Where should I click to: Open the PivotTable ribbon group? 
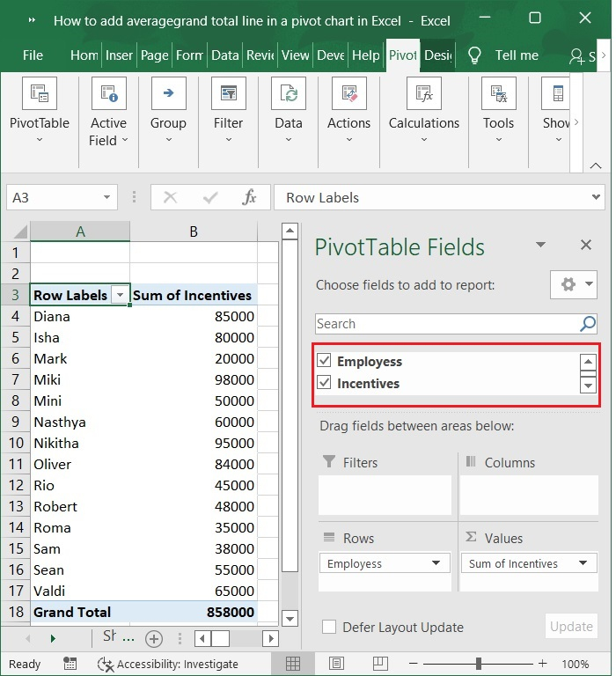point(40,110)
